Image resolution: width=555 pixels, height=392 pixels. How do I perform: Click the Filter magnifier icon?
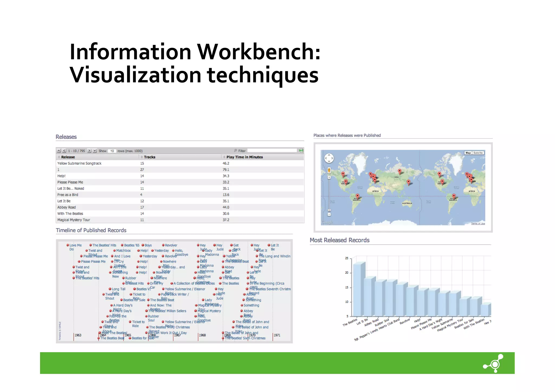235,151
